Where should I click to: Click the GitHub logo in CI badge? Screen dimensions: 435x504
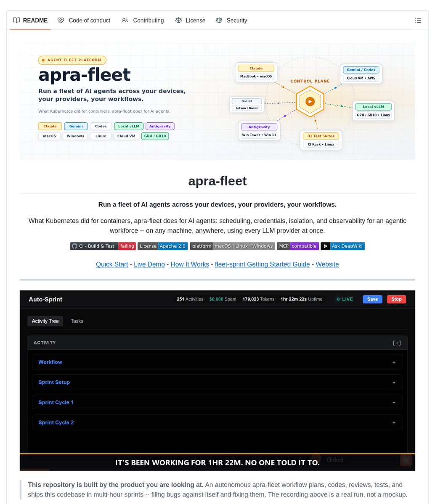[x=74, y=246]
